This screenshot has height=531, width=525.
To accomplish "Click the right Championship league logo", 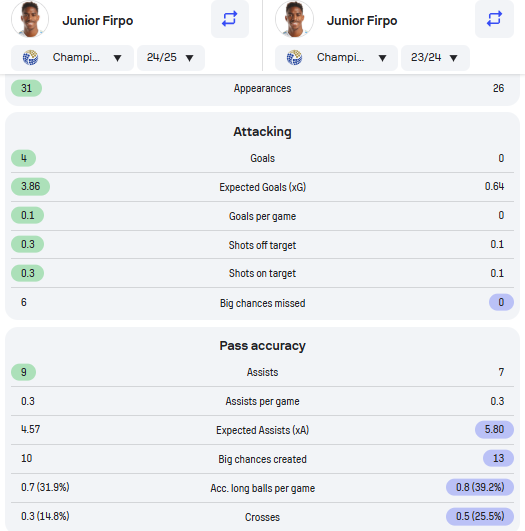I will pos(294,58).
